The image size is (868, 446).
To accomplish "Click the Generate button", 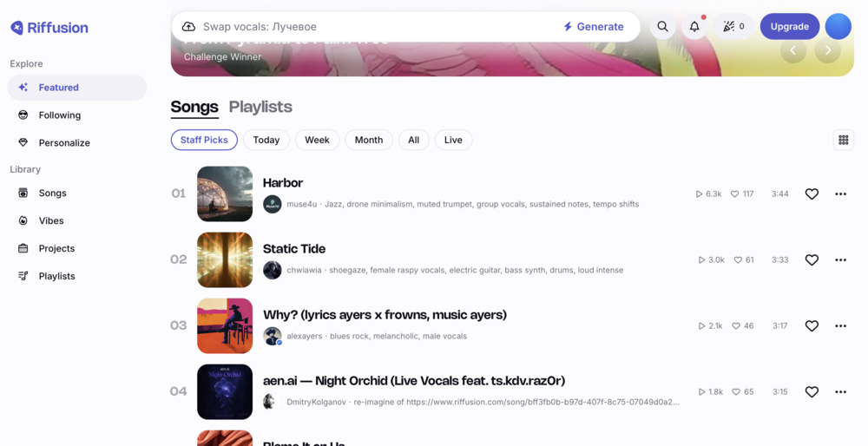I will pos(594,27).
